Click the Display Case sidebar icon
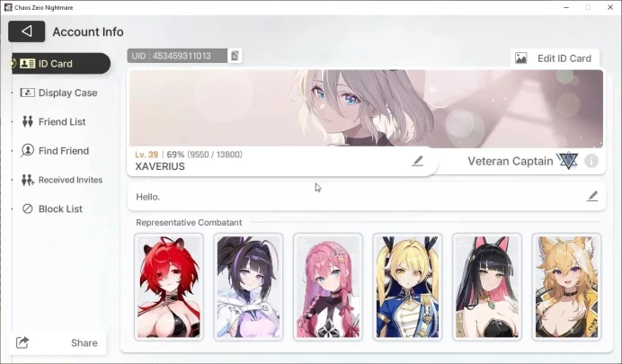This screenshot has height=364, width=622. tap(27, 93)
